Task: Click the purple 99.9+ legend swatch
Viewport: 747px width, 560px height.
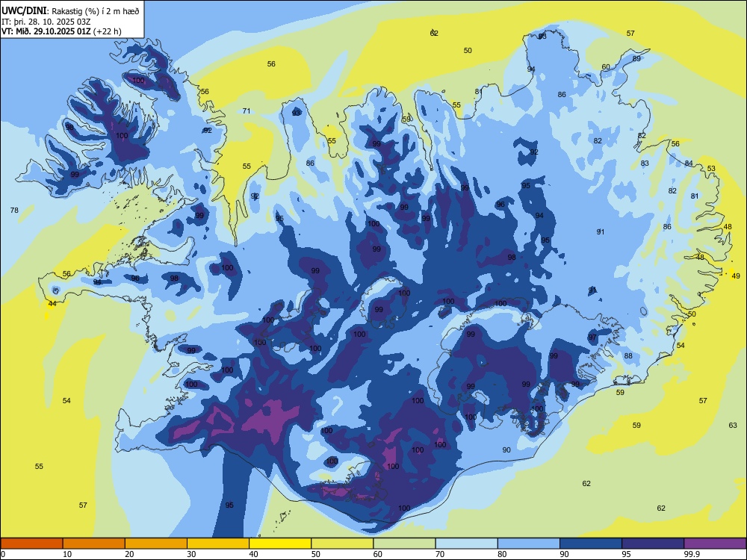Action: (x=715, y=544)
